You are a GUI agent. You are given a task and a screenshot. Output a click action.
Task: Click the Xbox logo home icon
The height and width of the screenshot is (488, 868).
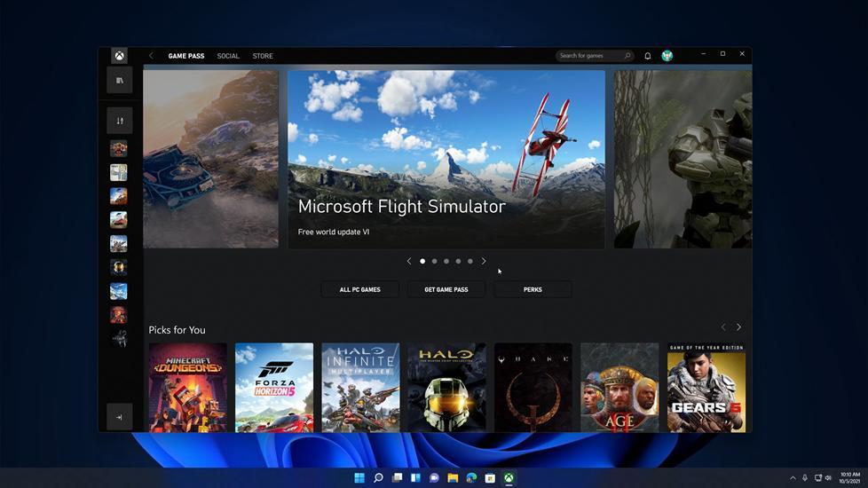(x=119, y=56)
